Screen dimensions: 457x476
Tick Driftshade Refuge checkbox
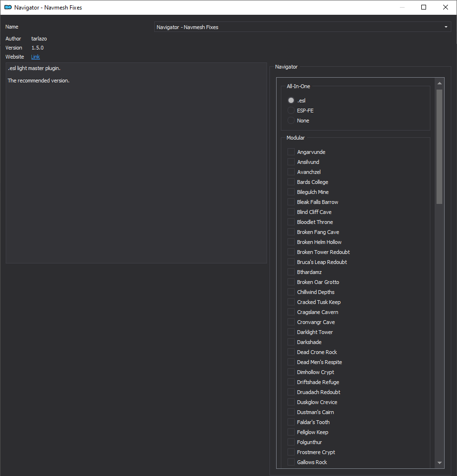coord(291,382)
